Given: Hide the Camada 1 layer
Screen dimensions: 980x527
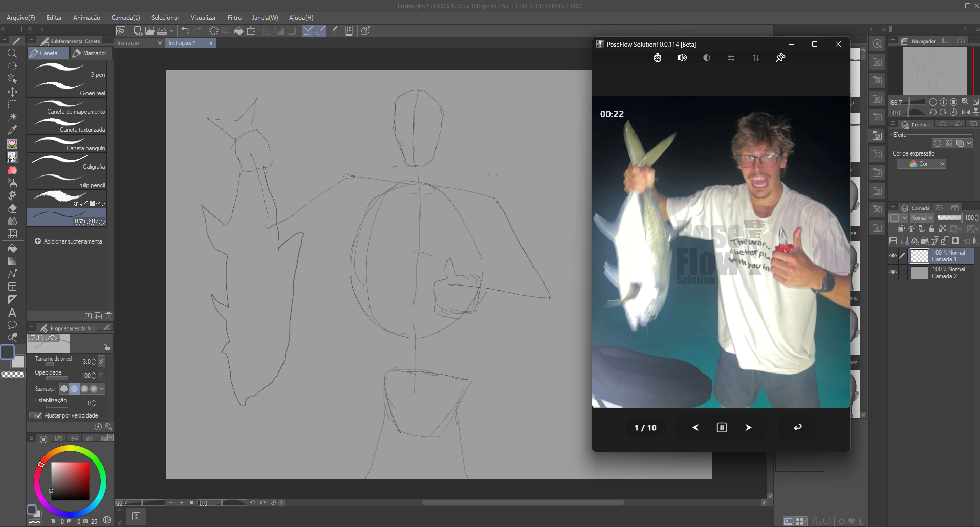Looking at the screenshot, I should (x=893, y=256).
